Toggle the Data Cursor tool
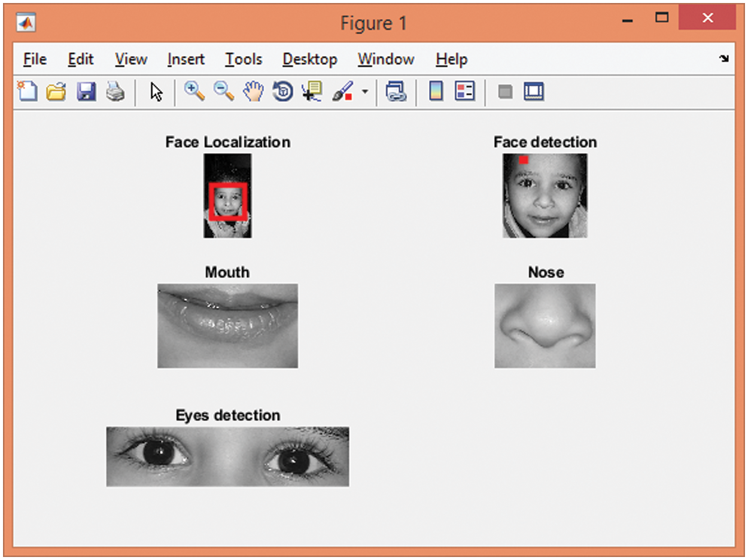 tap(312, 92)
